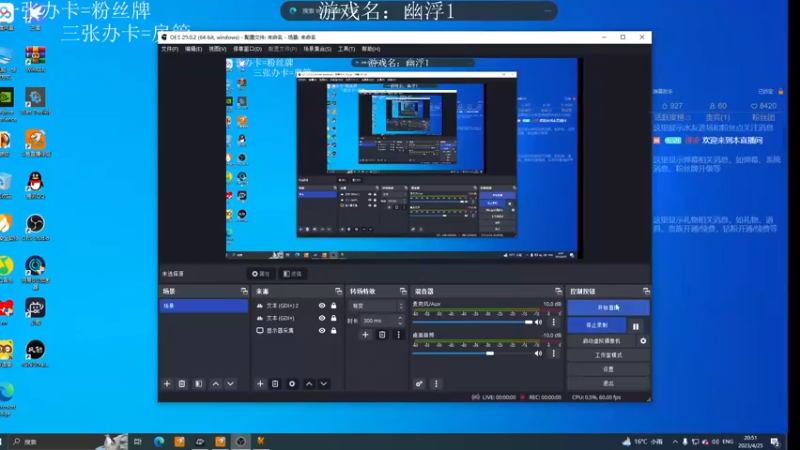Click the OBS icon in the taskbar
Viewport: 800px width, 450px height.
241,441
